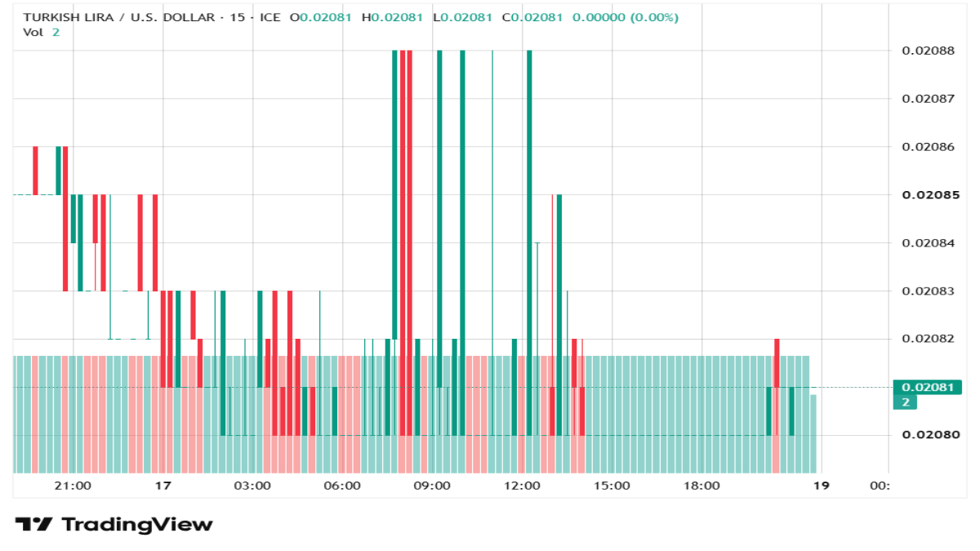This screenshot has width=980, height=551.
Task: Select the 12:00 time axis label
Action: click(522, 486)
